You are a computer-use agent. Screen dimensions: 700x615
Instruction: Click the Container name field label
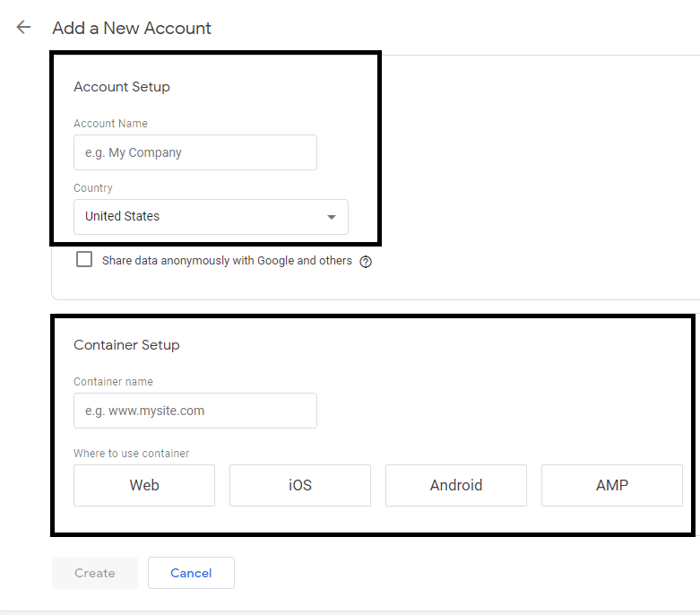click(x=113, y=382)
